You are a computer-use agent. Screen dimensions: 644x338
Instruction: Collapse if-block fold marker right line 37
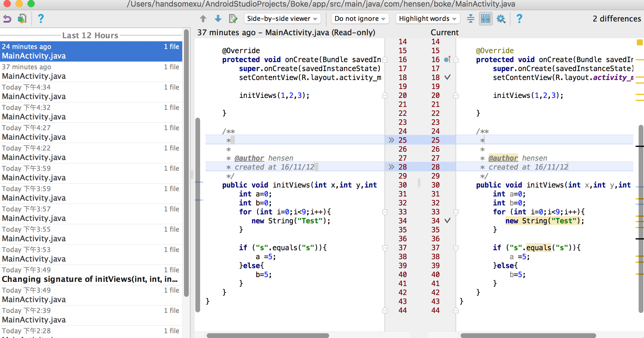click(456, 248)
